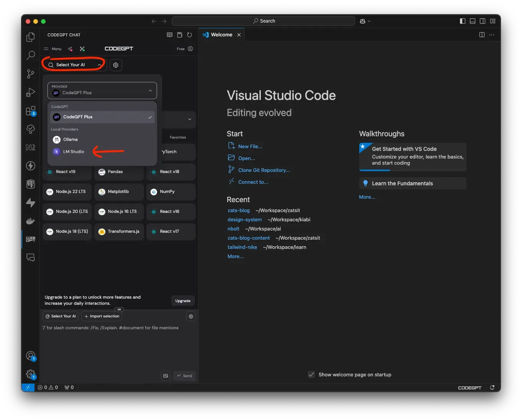Toggle Show welcome page on startup
This screenshot has width=522, height=420.
[x=311, y=374]
